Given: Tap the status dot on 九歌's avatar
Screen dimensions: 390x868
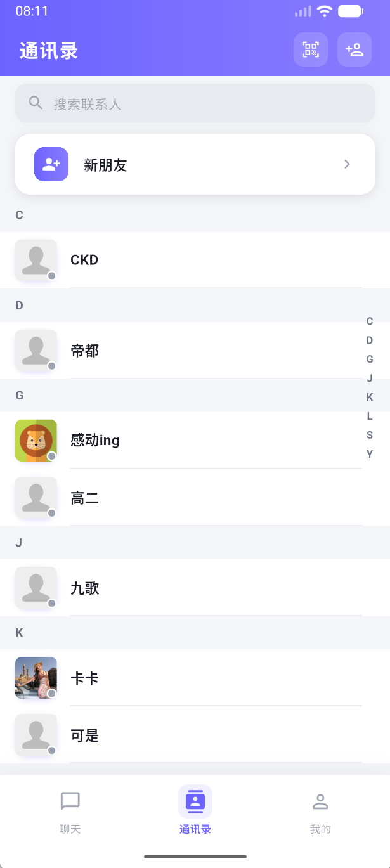Looking at the screenshot, I should coord(51,604).
